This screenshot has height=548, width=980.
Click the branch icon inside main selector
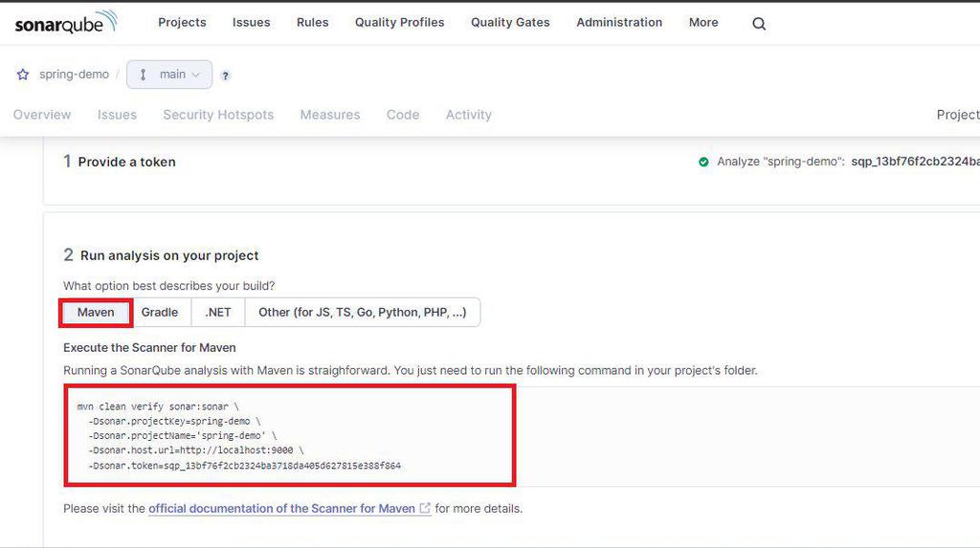(x=144, y=75)
